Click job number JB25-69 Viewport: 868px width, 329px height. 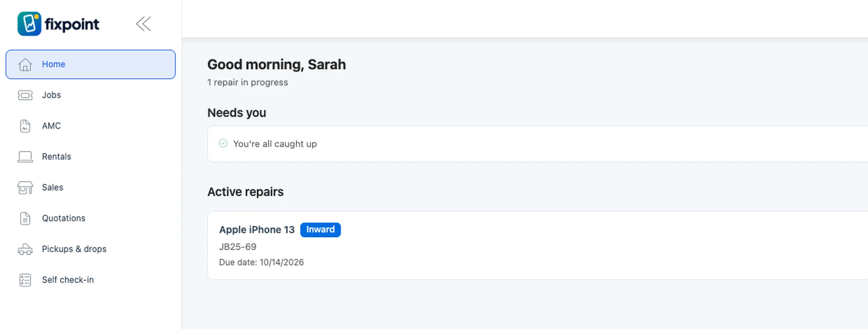point(238,247)
